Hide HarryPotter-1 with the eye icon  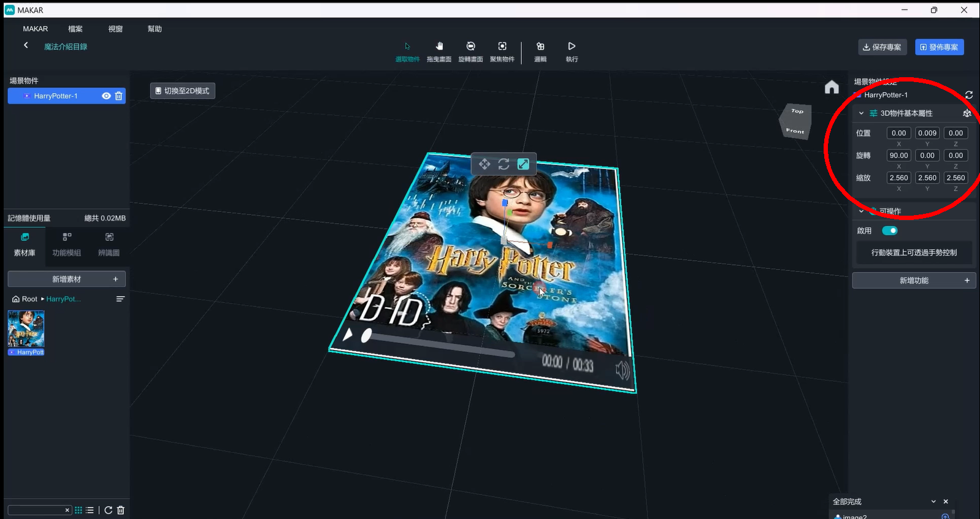[106, 96]
